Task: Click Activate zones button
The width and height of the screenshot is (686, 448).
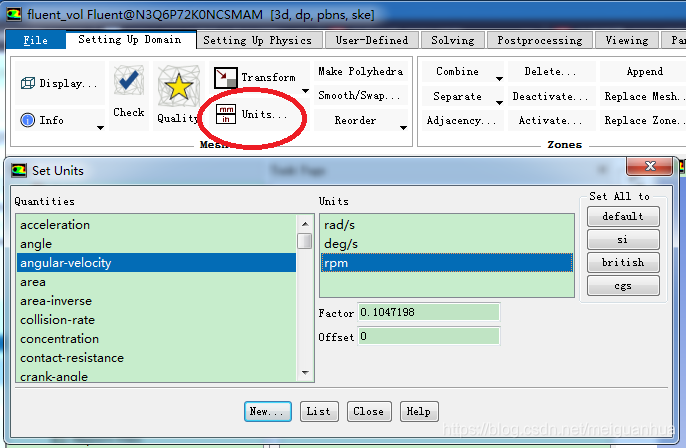Action: point(550,120)
